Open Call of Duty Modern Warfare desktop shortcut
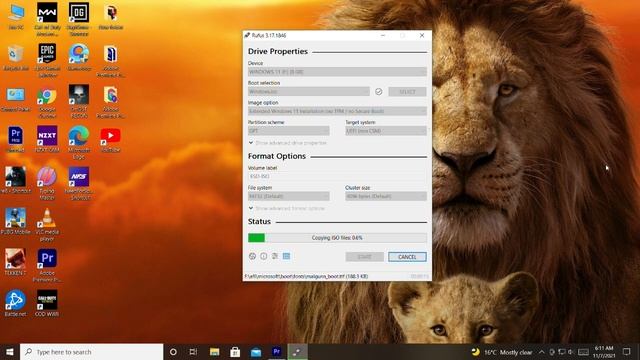The height and width of the screenshot is (360, 640). [x=47, y=19]
